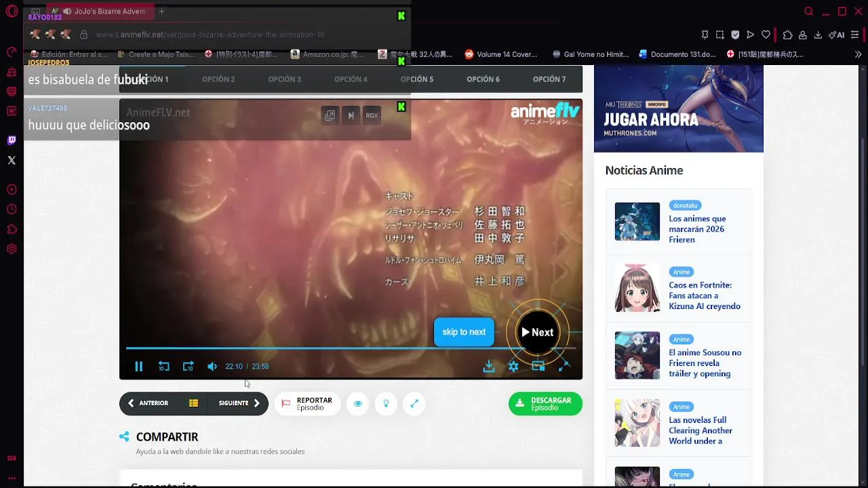Open the article Las novelas Full Clearing Another World

(x=701, y=430)
